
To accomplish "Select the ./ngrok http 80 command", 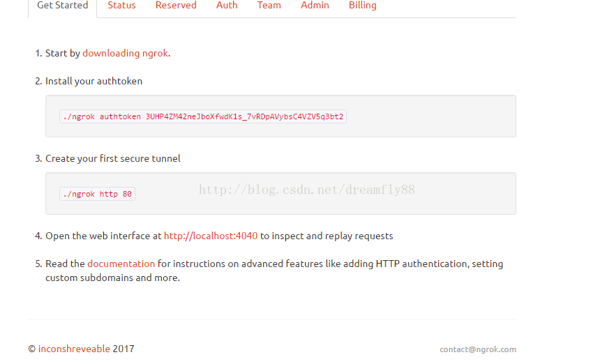I will pyautogui.click(x=97, y=194).
